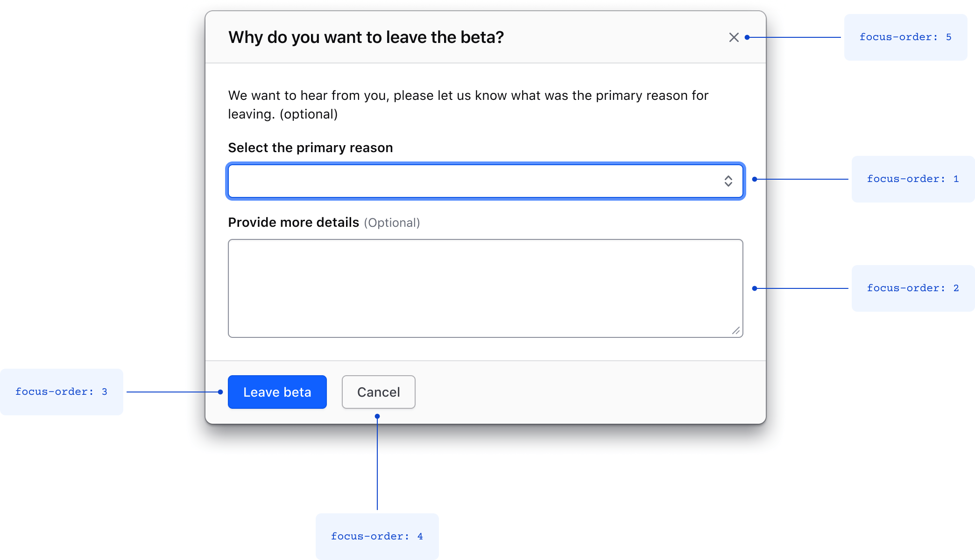Click the up-down chevron inside the select box

[728, 181]
